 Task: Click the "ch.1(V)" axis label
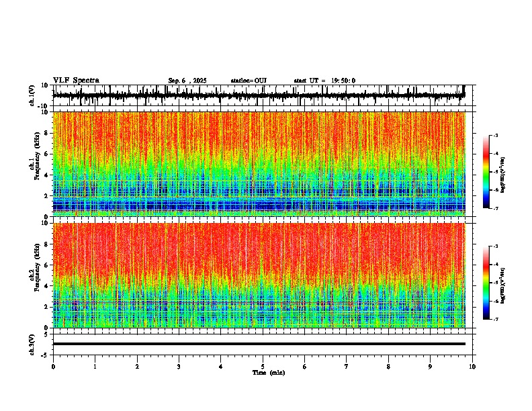(32, 95)
